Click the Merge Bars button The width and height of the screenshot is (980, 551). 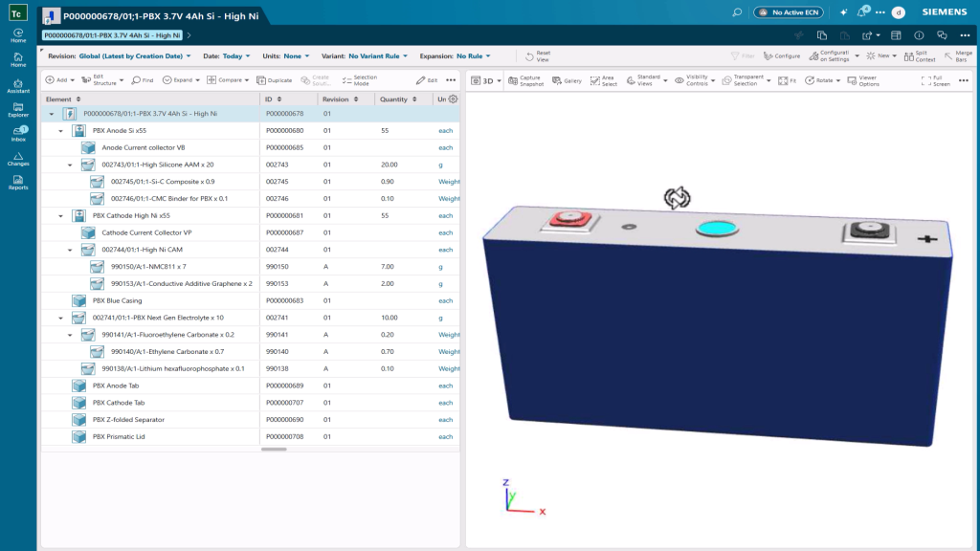coord(959,55)
